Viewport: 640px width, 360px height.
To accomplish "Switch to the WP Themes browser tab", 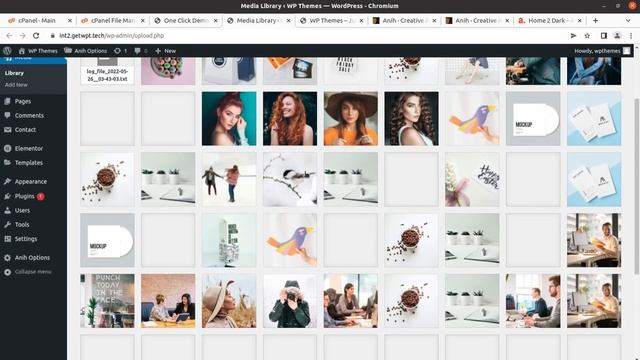I will point(331,20).
